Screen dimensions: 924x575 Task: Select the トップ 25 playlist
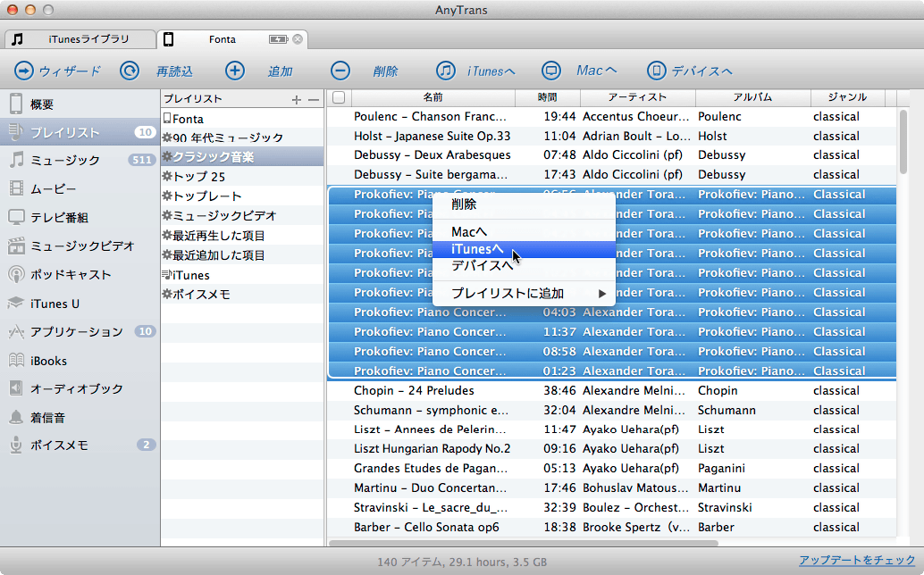click(242, 177)
